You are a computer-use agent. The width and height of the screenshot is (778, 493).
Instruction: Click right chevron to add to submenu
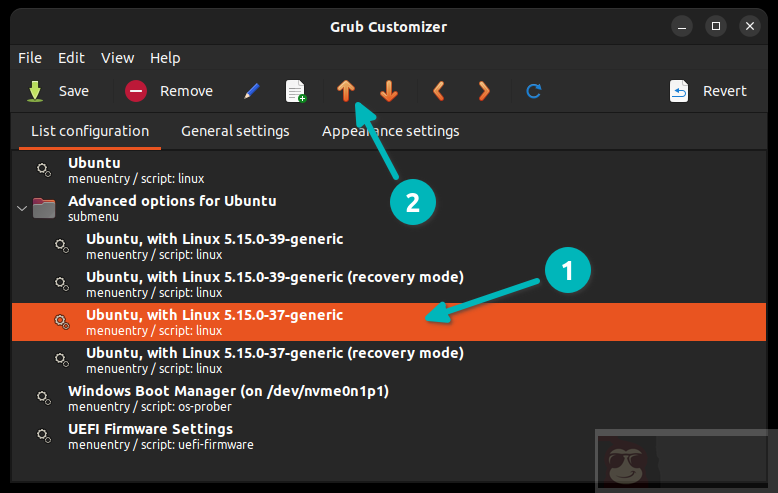pyautogui.click(x=484, y=91)
